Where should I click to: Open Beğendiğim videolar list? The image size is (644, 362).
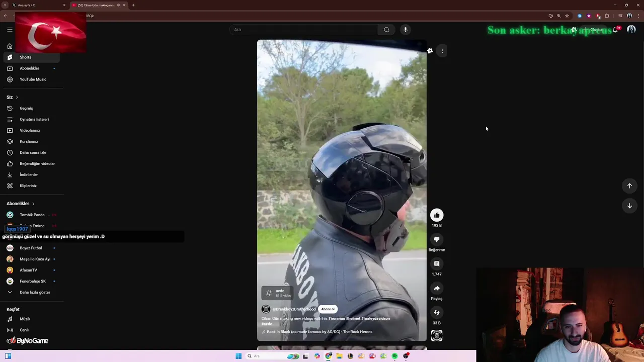click(x=32, y=163)
